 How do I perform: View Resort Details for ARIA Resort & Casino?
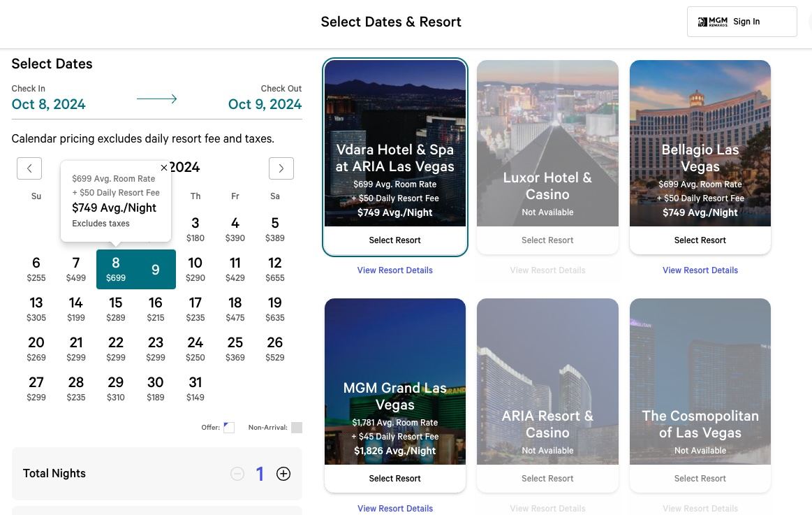tap(547, 508)
